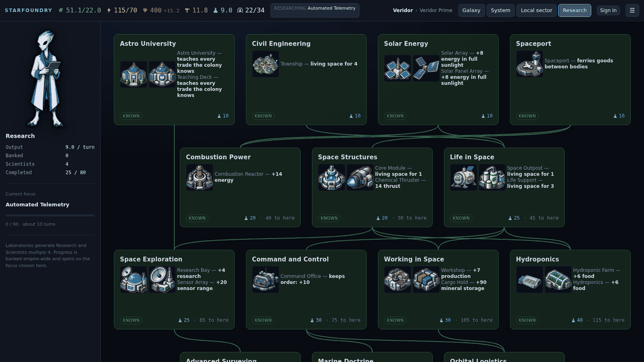Click the Spaceport building icon
The image size is (644, 362).
coord(529,64)
